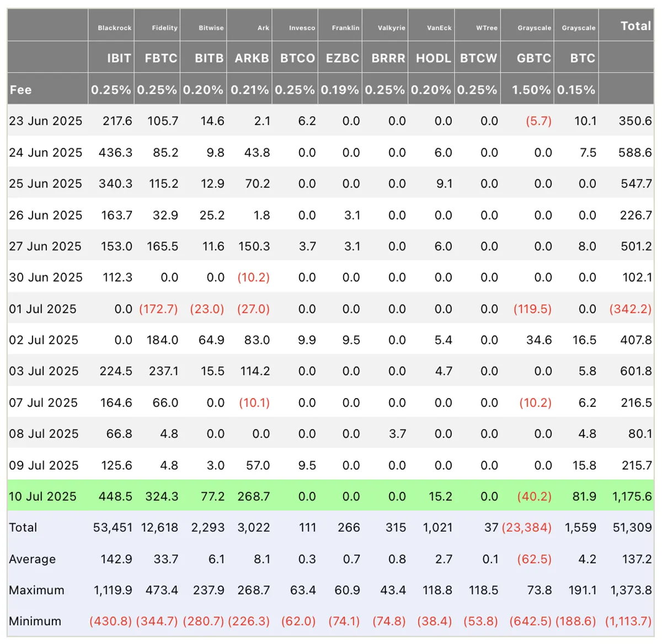Click the 23 Jun 2025 row date

click(45, 121)
